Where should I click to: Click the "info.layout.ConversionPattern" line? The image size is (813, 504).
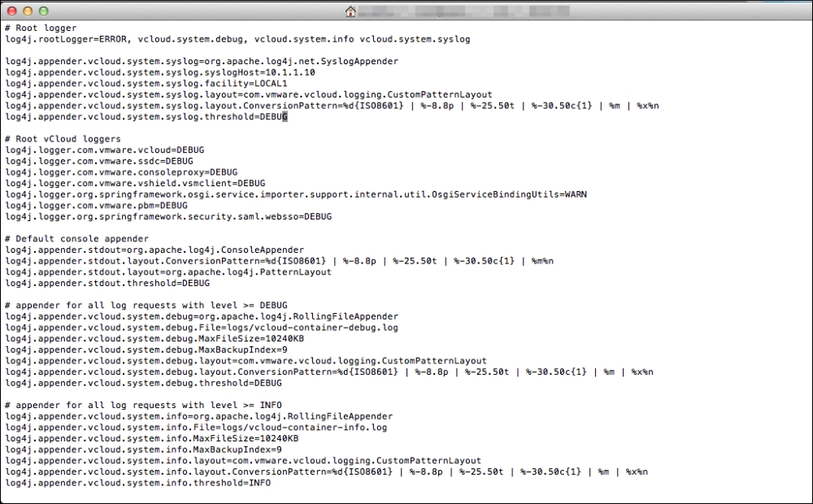coord(327,471)
